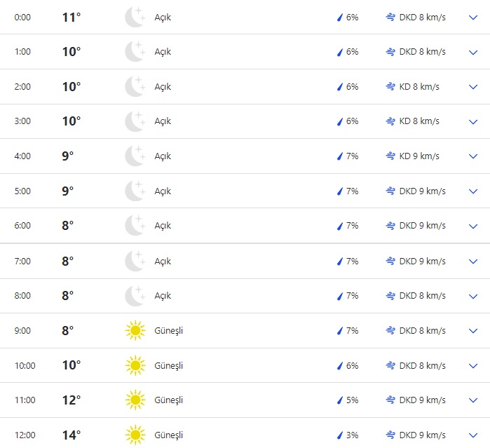The image size is (490, 448).
Task: Expand the 12:00 forecast chevron
Action: [x=472, y=435]
